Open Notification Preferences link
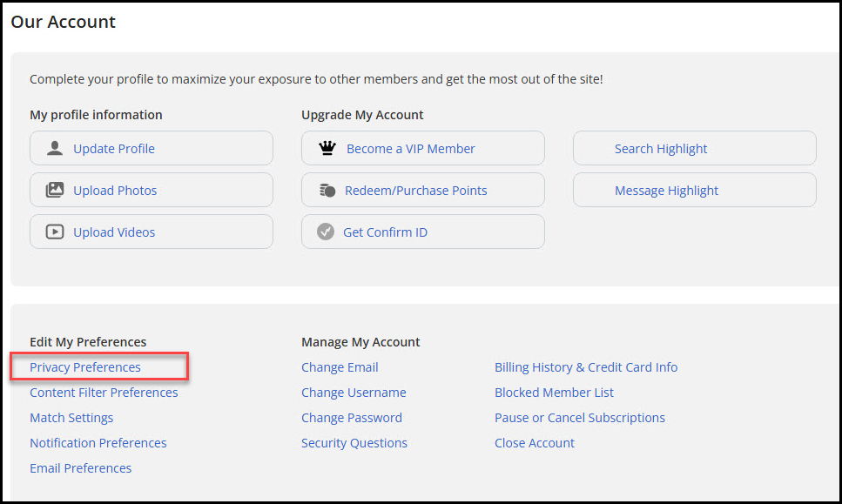This screenshot has width=842, height=504. (x=98, y=443)
